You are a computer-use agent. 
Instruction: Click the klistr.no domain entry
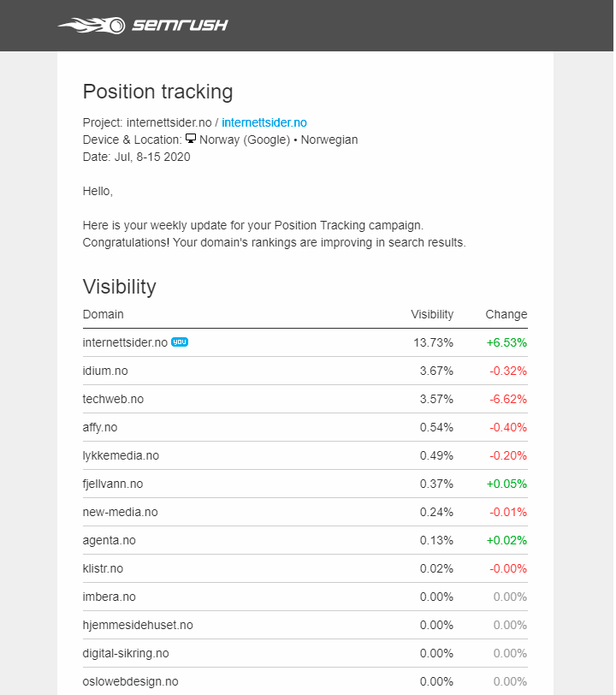pos(103,568)
